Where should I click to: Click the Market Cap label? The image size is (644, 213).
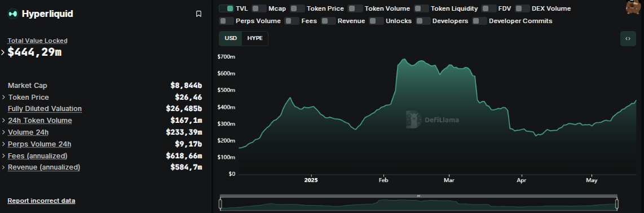28,85
